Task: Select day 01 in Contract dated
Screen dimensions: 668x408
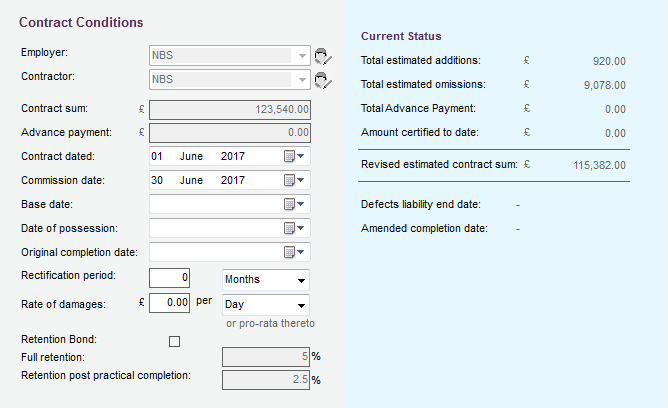Action: pos(157,156)
